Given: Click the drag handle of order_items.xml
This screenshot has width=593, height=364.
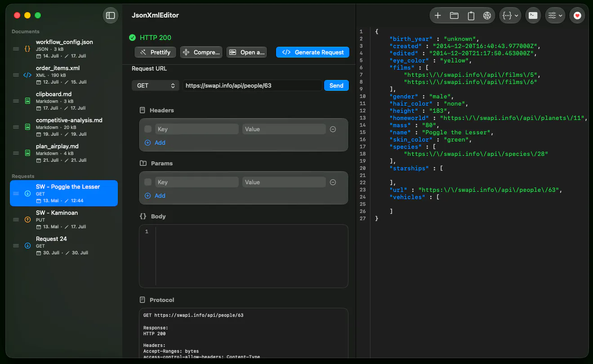Looking at the screenshot, I should click(16, 75).
